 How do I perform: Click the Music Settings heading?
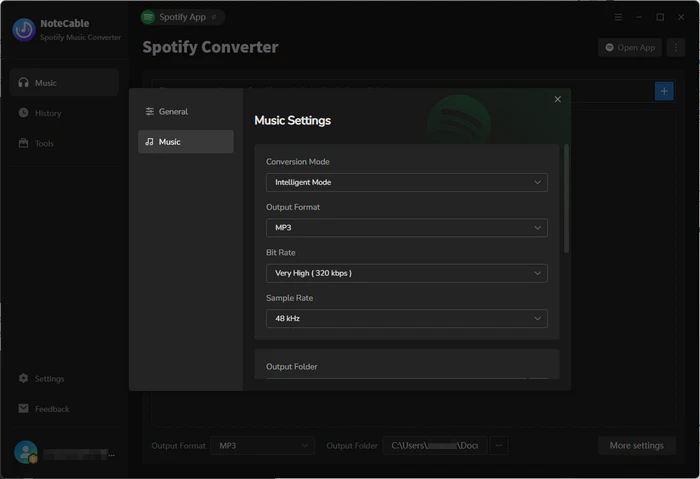click(292, 121)
